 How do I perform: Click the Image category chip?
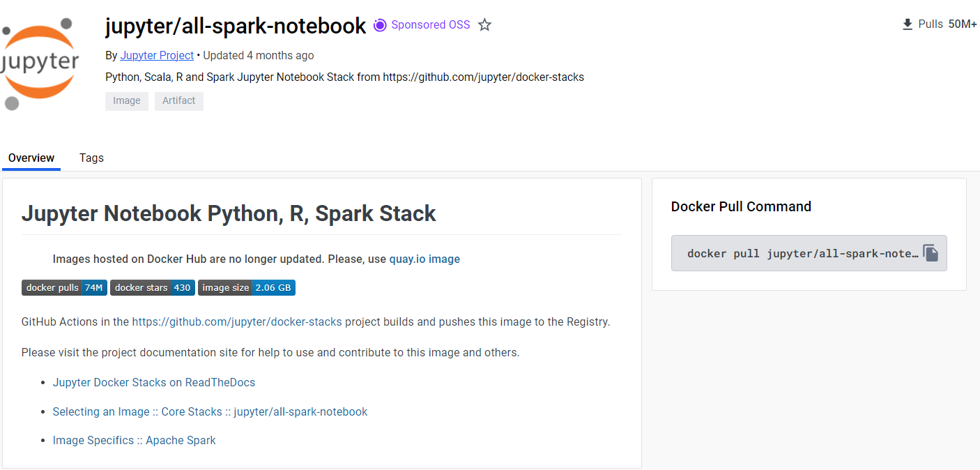pos(127,100)
